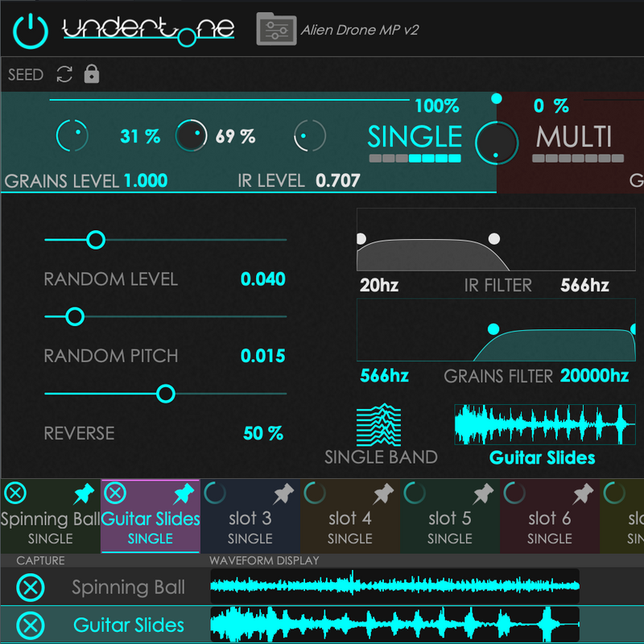644x644 pixels.
Task: Select the Spinning Ball capture row name
Action: coord(128,588)
